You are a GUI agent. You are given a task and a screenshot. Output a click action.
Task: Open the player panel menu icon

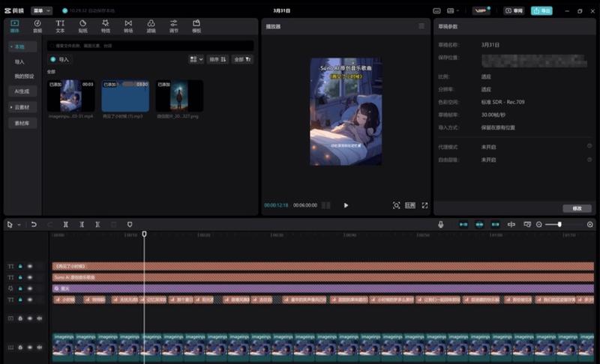click(421, 26)
